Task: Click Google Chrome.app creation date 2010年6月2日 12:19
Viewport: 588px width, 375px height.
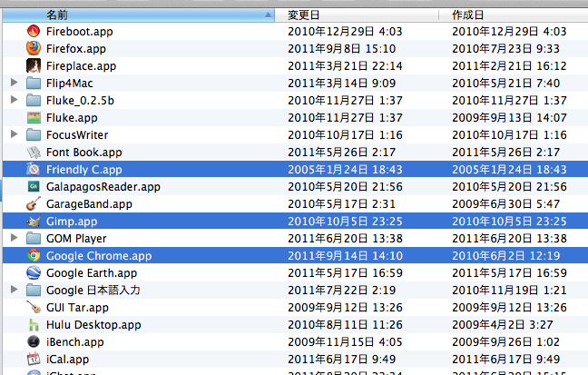Action: tap(505, 256)
